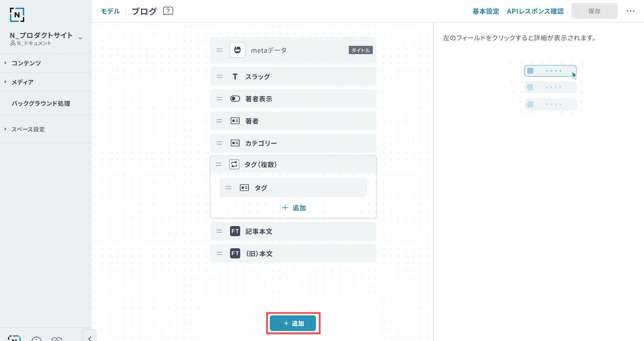Go back to モデル list
The height and width of the screenshot is (341, 644).
tap(110, 11)
